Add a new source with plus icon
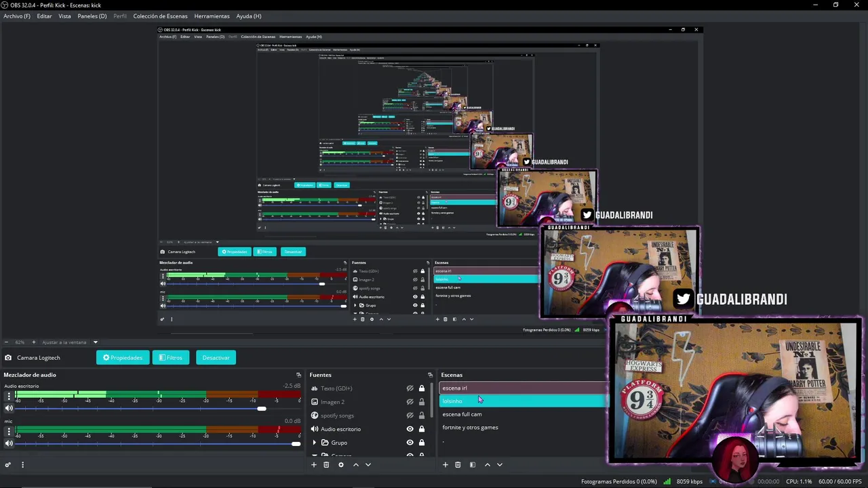 (x=313, y=465)
